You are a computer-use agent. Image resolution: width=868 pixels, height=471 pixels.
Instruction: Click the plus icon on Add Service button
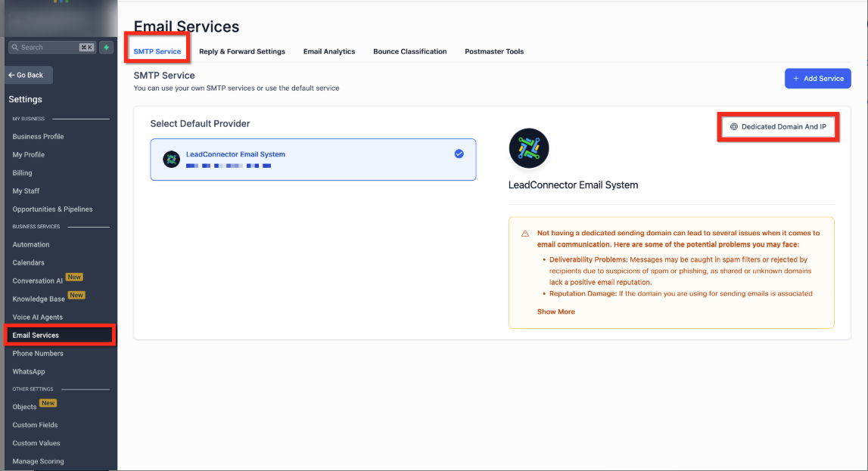[795, 78]
